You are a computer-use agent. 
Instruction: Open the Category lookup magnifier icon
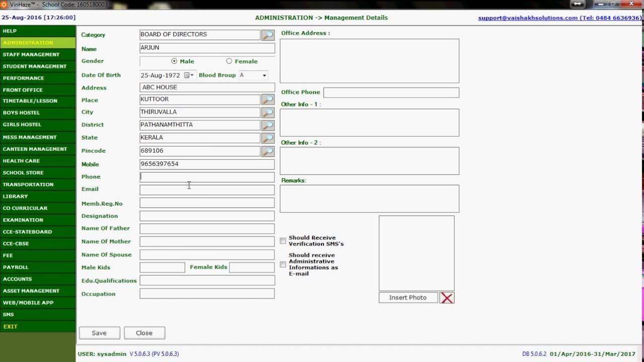(268, 35)
